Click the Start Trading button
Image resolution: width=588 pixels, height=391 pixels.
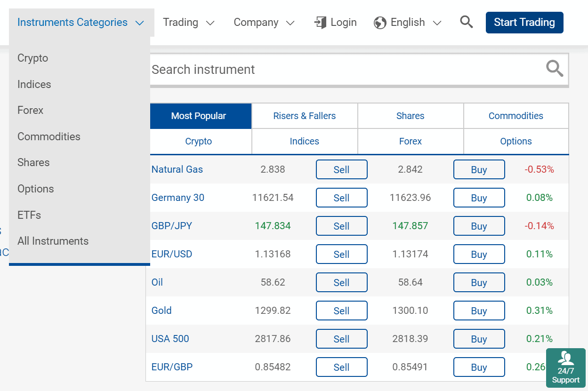[524, 22]
